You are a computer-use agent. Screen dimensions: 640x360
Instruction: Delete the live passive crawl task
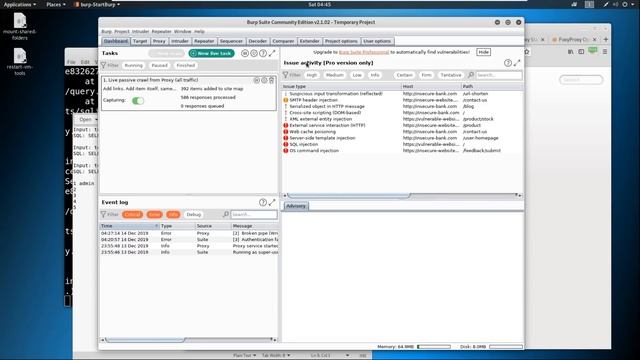(271, 80)
